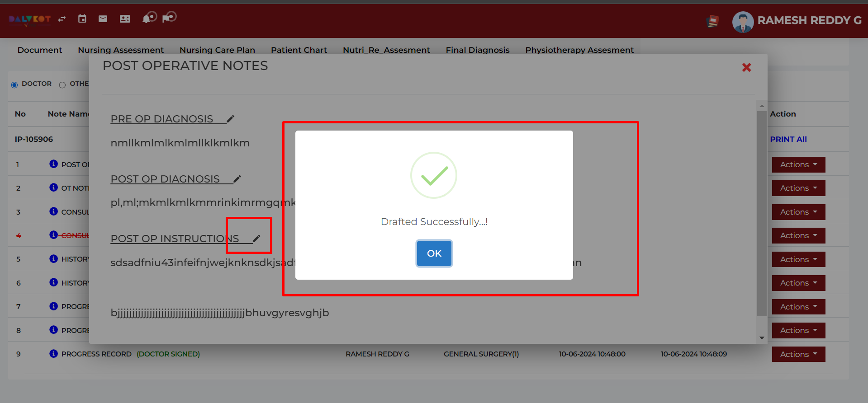Click the contact card icon in header

[x=125, y=19]
